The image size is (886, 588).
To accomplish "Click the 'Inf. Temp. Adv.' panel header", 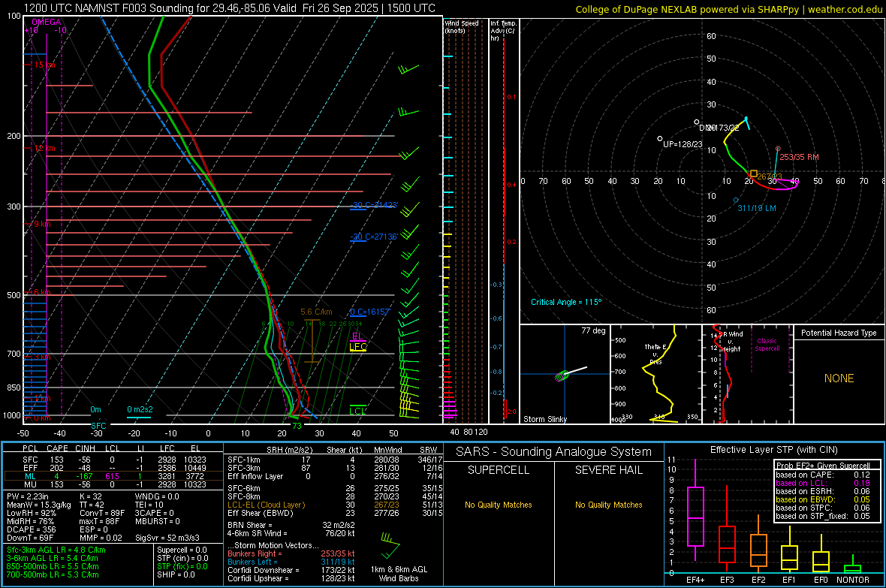I will click(x=503, y=31).
